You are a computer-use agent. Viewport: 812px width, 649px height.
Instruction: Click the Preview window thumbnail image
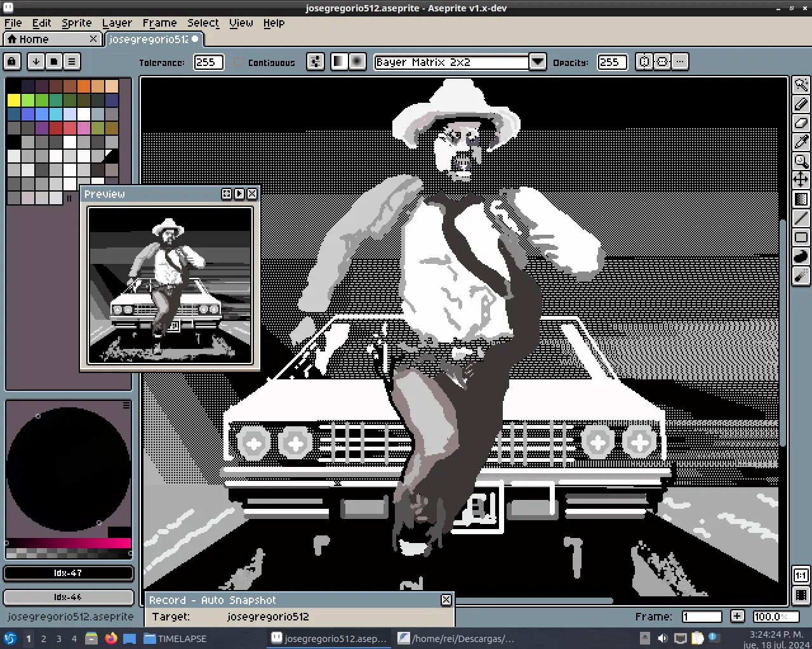coord(170,285)
